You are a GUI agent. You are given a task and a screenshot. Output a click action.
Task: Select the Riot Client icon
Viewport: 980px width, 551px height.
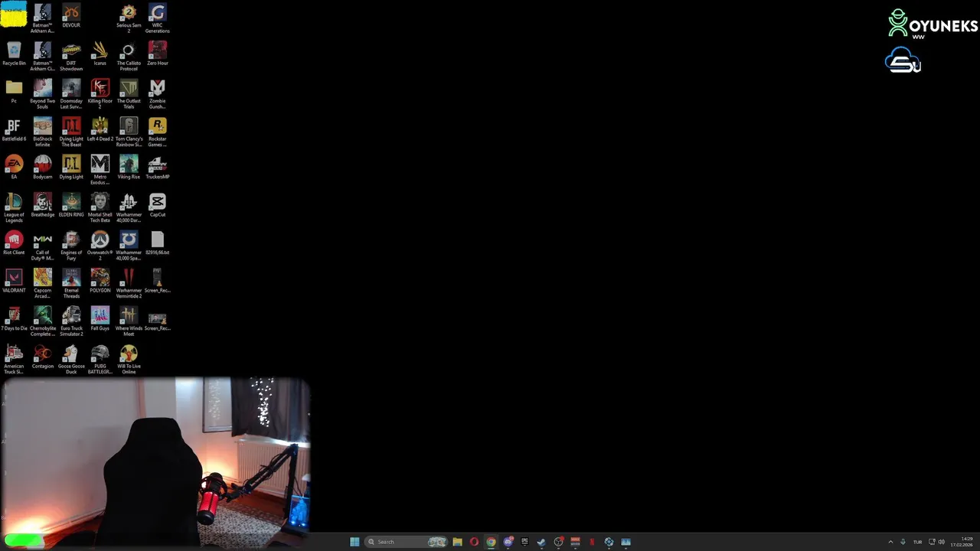14,243
